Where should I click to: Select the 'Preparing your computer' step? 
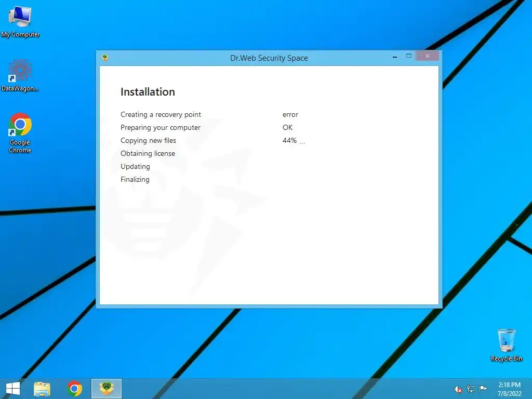160,128
